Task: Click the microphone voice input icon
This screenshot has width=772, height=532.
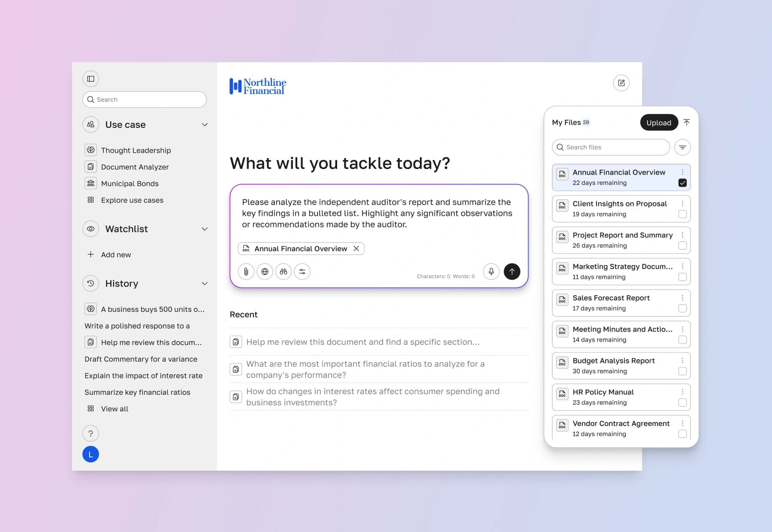Action: (x=492, y=272)
